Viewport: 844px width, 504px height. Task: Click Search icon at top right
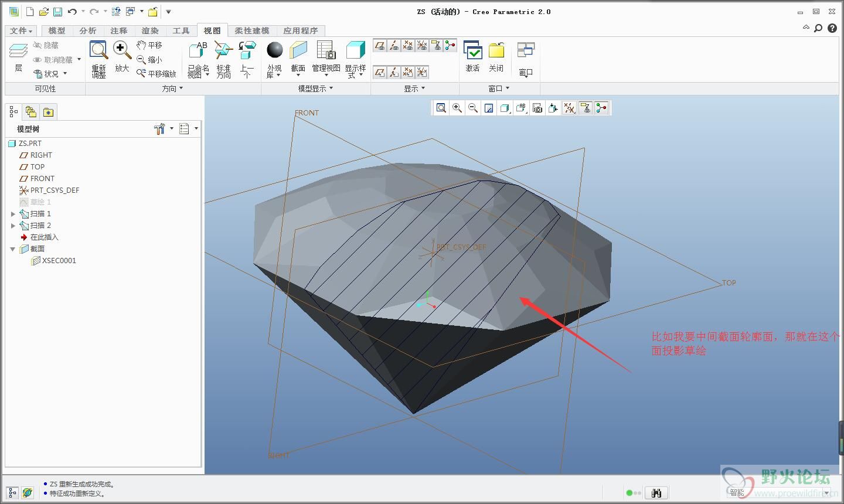[819, 28]
